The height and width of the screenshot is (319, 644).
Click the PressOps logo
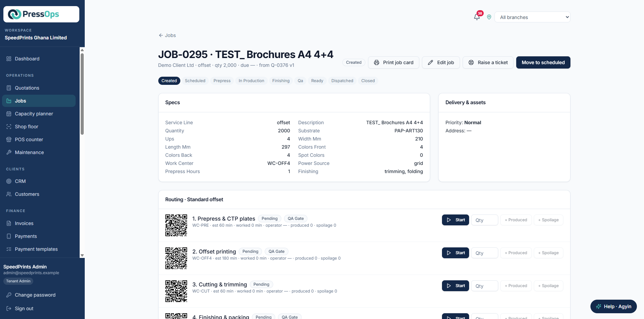tap(41, 14)
